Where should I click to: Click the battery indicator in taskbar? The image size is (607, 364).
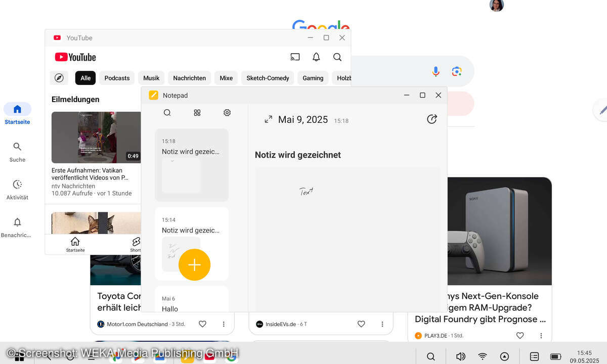pos(556,356)
